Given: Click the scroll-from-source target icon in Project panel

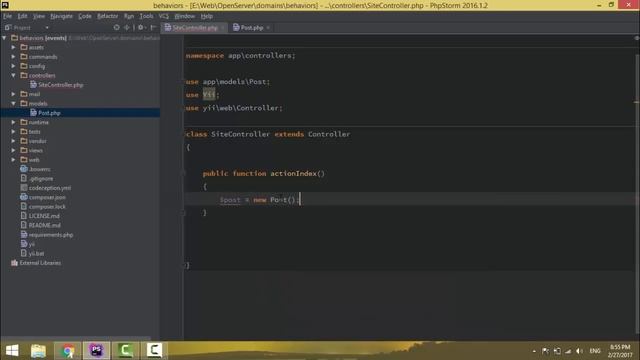Looking at the screenshot, I should [x=117, y=27].
